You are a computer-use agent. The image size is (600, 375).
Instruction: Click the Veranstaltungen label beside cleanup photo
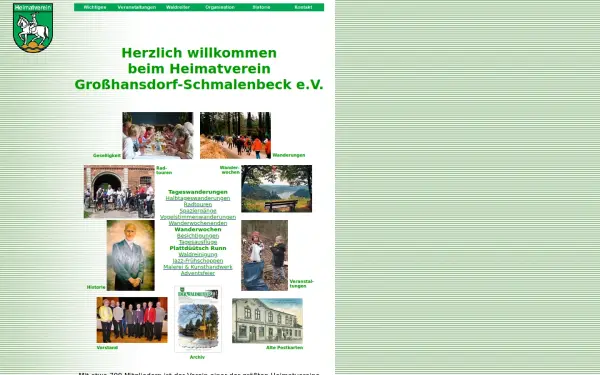point(302,284)
